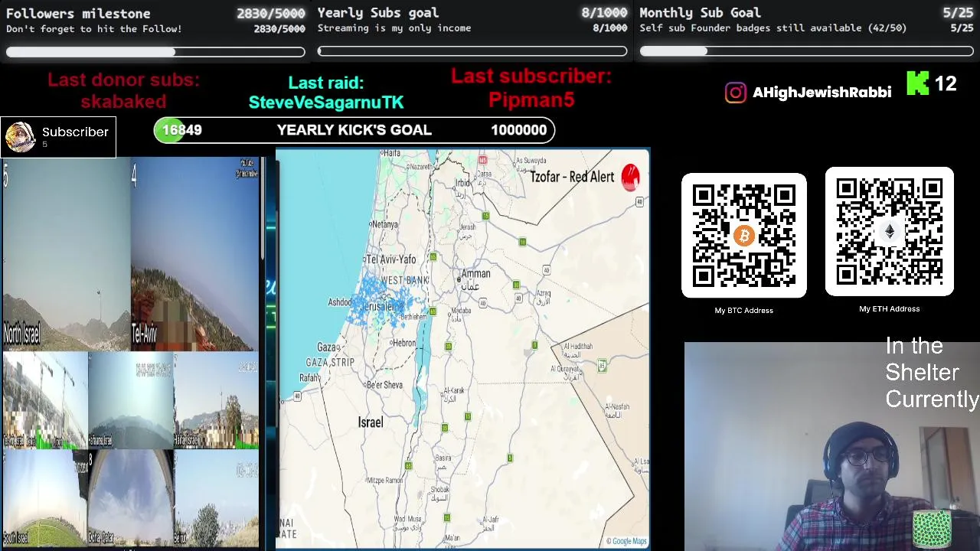The height and width of the screenshot is (551, 980).
Task: Click the Kick count '12'
Action: coord(946,83)
